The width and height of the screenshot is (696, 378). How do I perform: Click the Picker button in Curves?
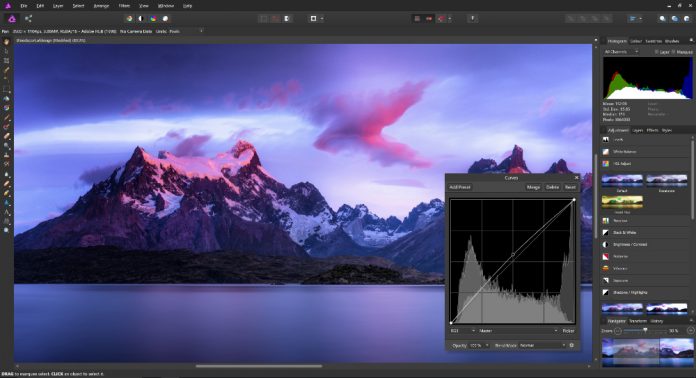tap(569, 331)
